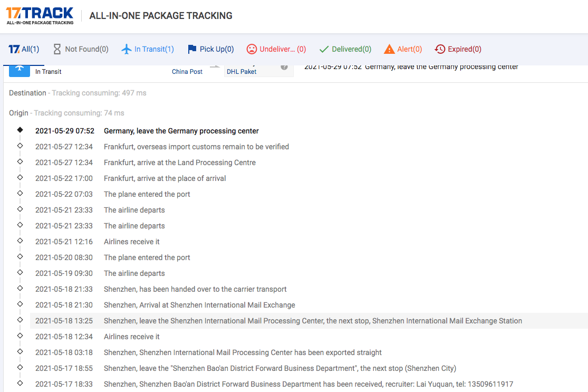Click the 2021-05-18 13:25 Shenzhen highlighted row
Screen dimensions: 588x392
click(312, 321)
